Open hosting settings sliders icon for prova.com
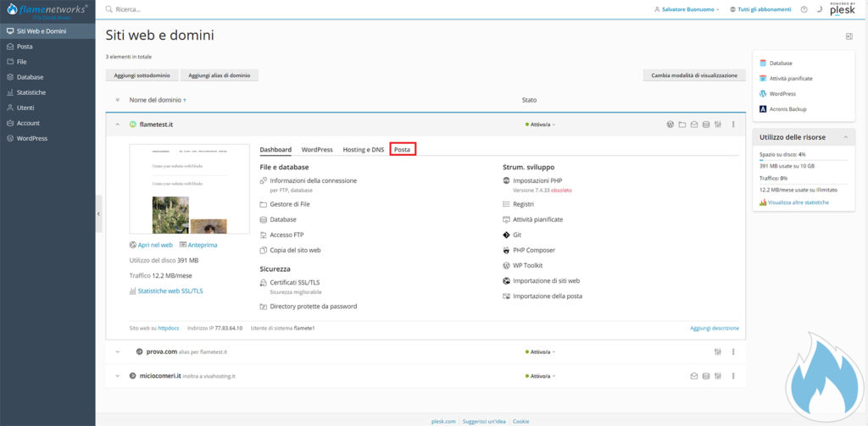This screenshot has width=868, height=426. pyautogui.click(x=717, y=351)
